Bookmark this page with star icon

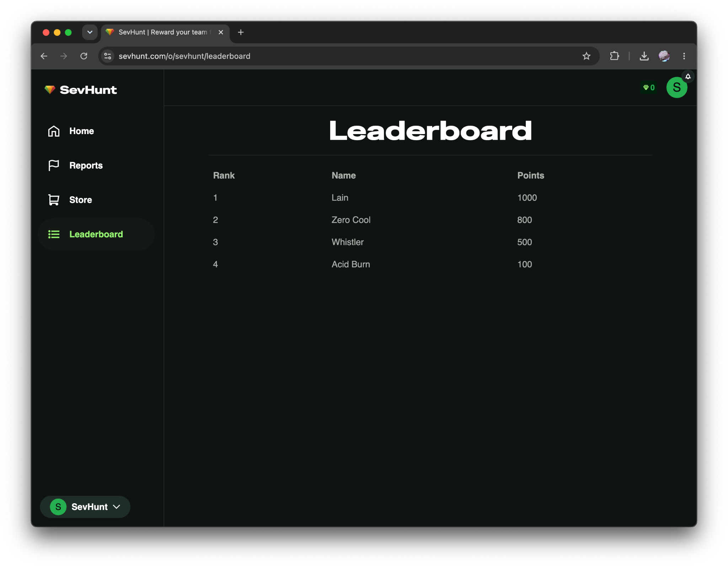pyautogui.click(x=587, y=56)
